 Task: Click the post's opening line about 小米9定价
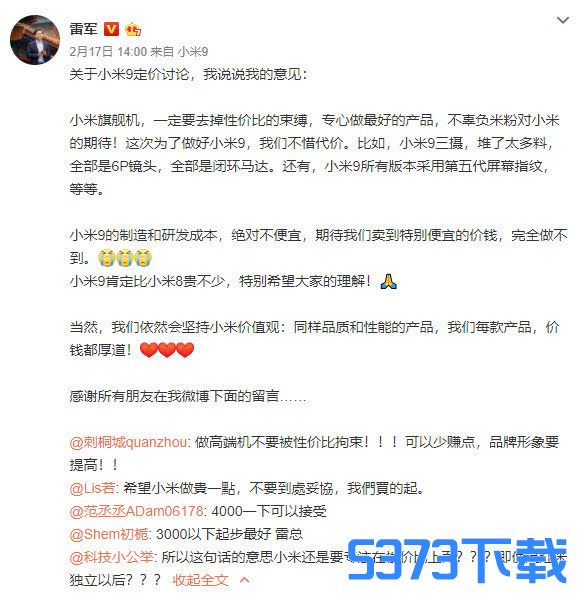[x=188, y=74]
